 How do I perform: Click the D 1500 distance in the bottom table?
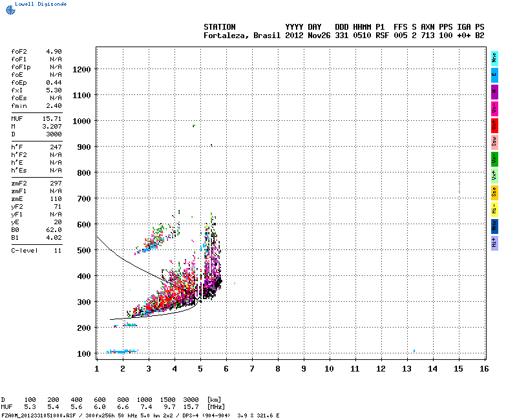[167, 400]
